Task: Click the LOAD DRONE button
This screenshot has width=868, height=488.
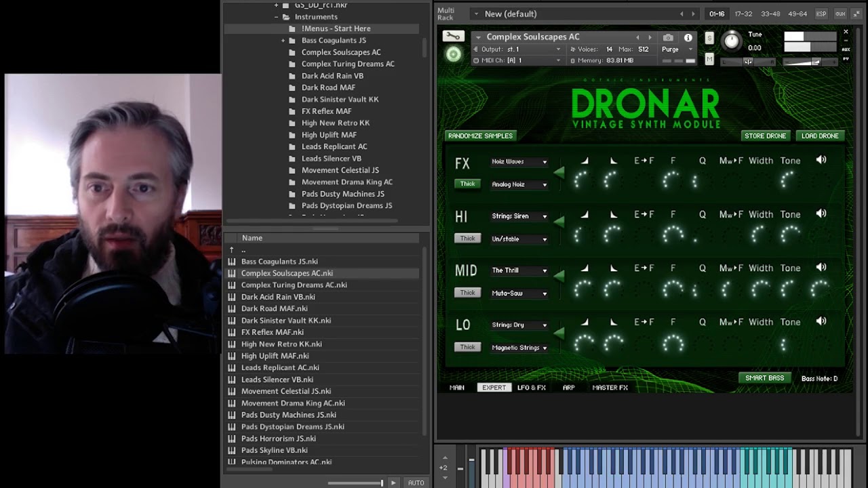Action: tap(820, 136)
